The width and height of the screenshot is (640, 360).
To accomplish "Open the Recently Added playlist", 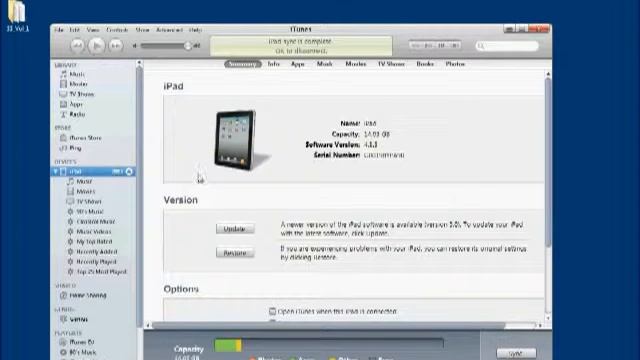I will pyautogui.click(x=97, y=252).
